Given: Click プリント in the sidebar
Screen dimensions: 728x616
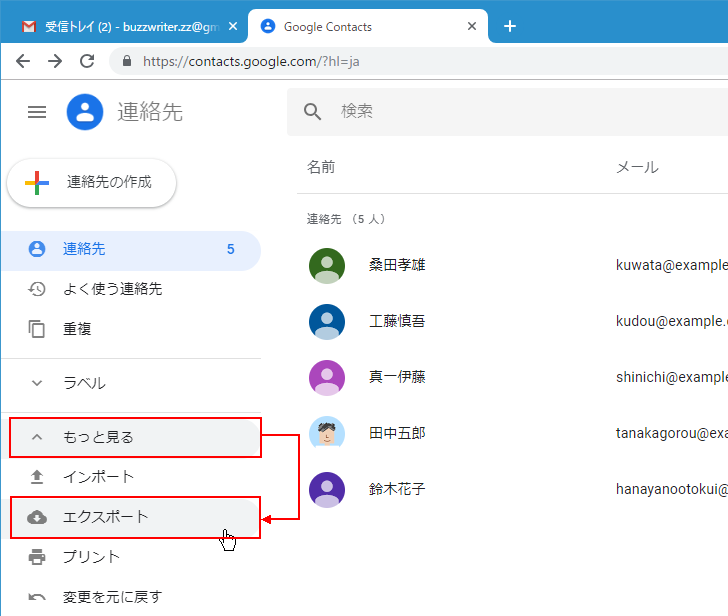Looking at the screenshot, I should pyautogui.click(x=131, y=557).
